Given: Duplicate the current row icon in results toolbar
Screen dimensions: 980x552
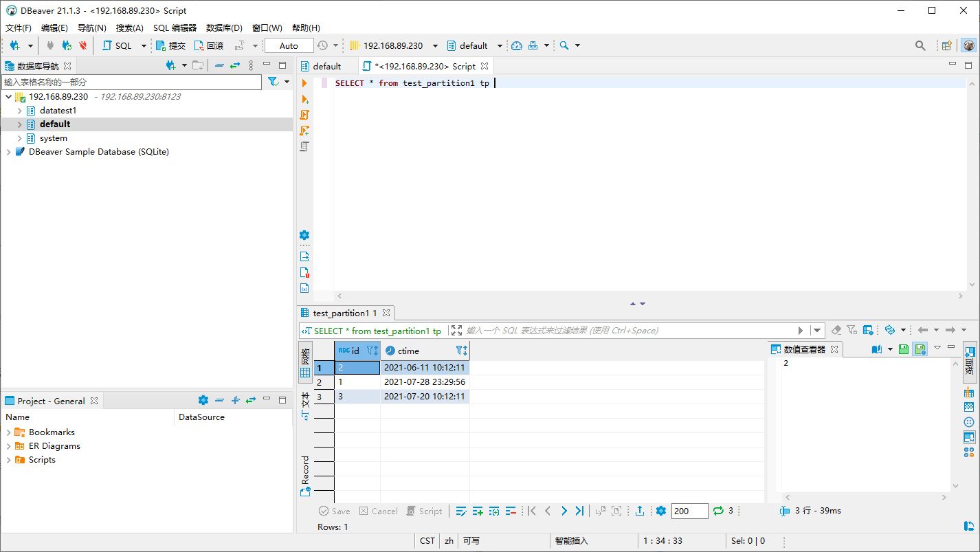Looking at the screenshot, I should pyautogui.click(x=494, y=511).
